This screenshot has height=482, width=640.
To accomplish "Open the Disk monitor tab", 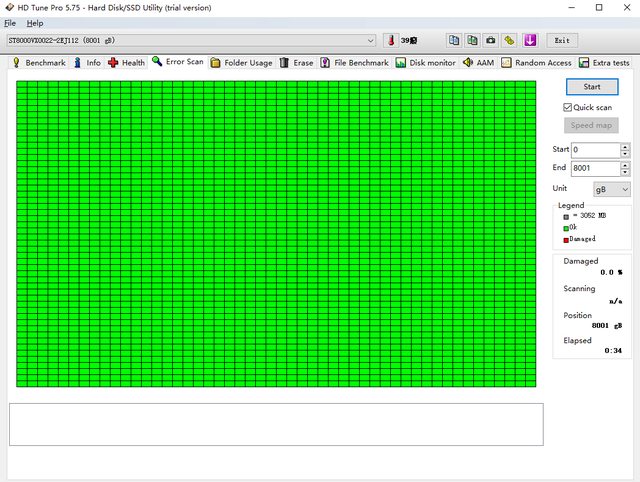I will 425,62.
